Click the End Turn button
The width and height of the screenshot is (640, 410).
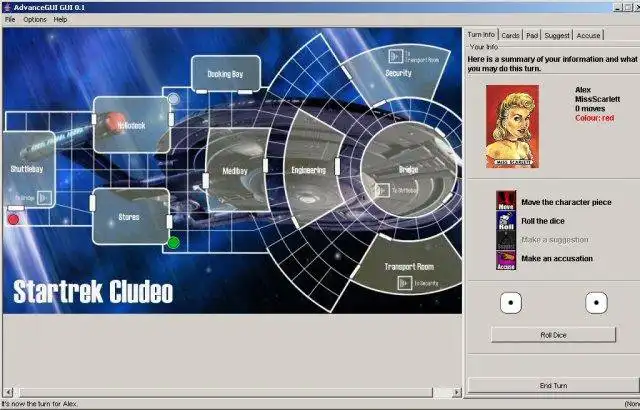(553, 386)
